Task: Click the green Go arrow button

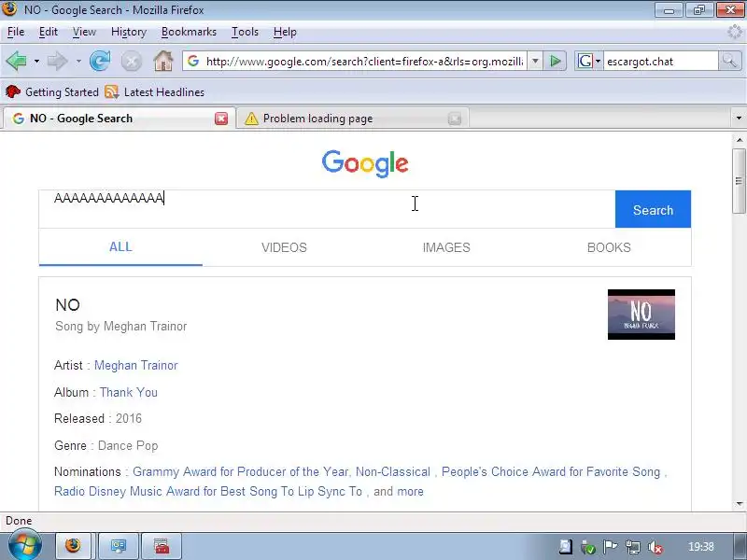Action: pyautogui.click(x=555, y=61)
